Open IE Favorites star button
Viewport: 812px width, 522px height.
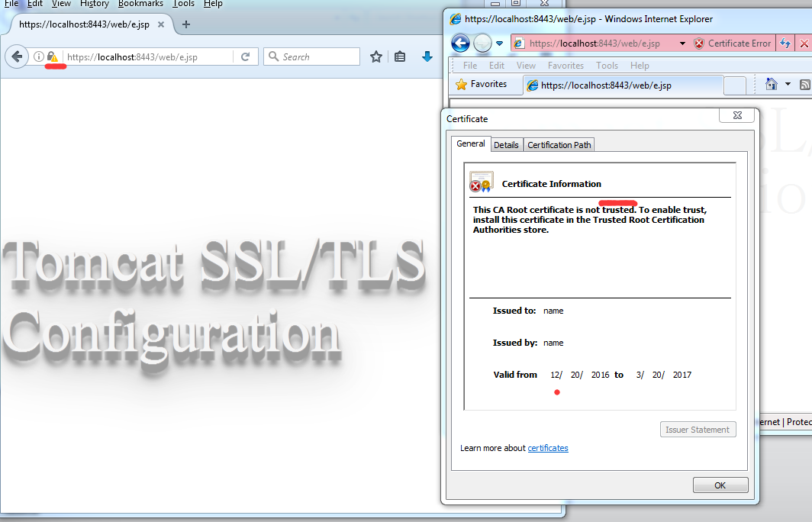pos(481,84)
